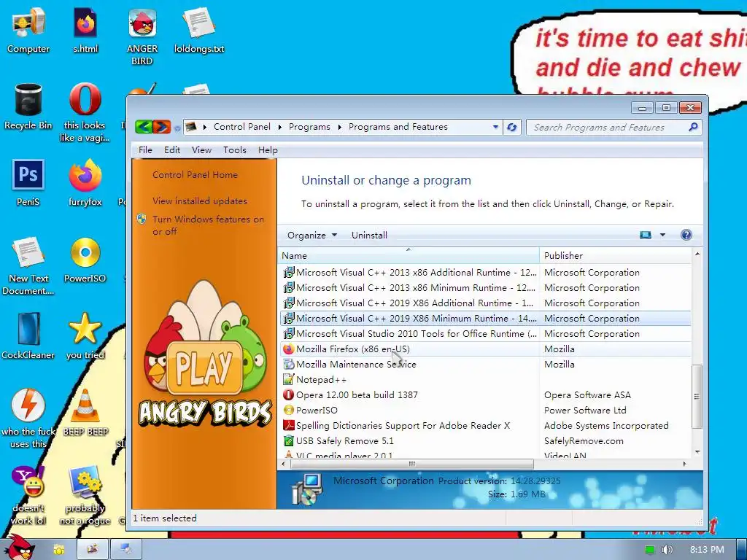Sort list by the Publisher column header

click(x=616, y=256)
